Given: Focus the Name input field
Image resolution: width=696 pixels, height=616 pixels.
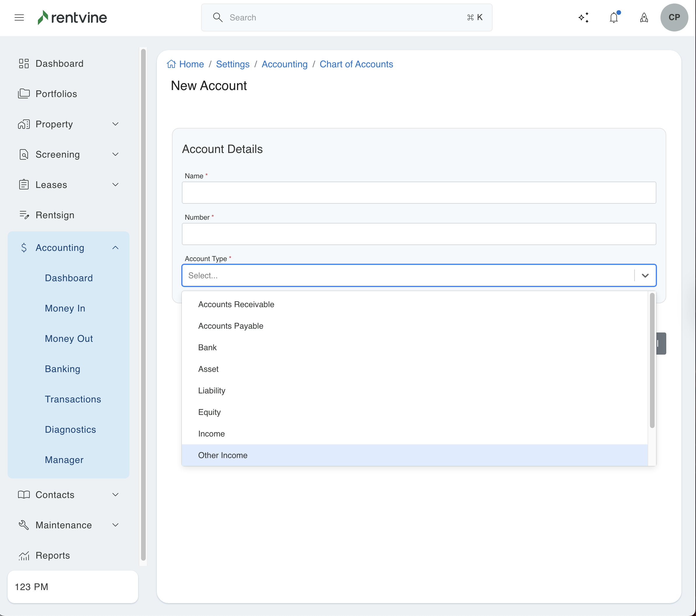Looking at the screenshot, I should click(419, 193).
